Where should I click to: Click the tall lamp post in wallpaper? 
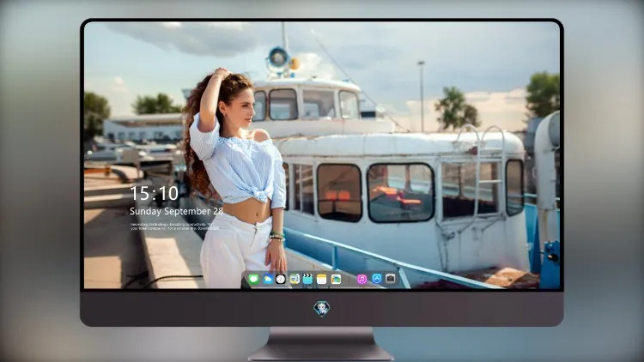422,96
